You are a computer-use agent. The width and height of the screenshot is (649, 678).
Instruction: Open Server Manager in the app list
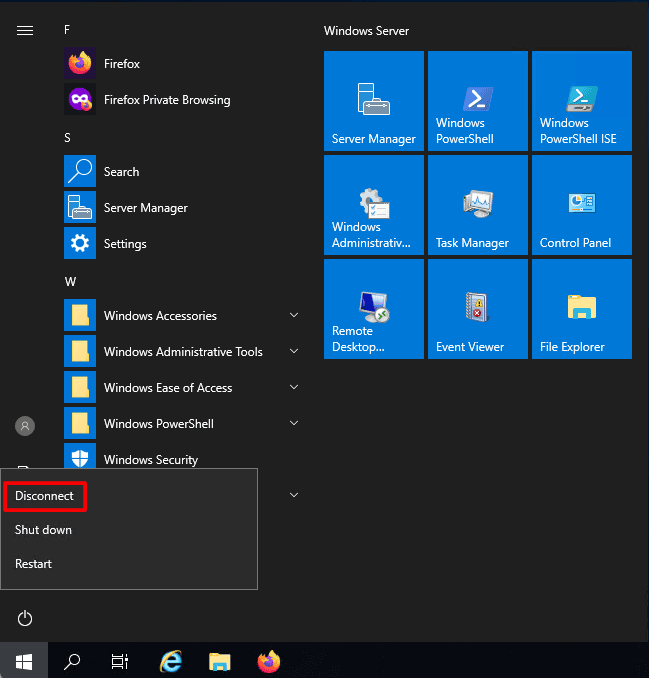[x=182, y=208]
